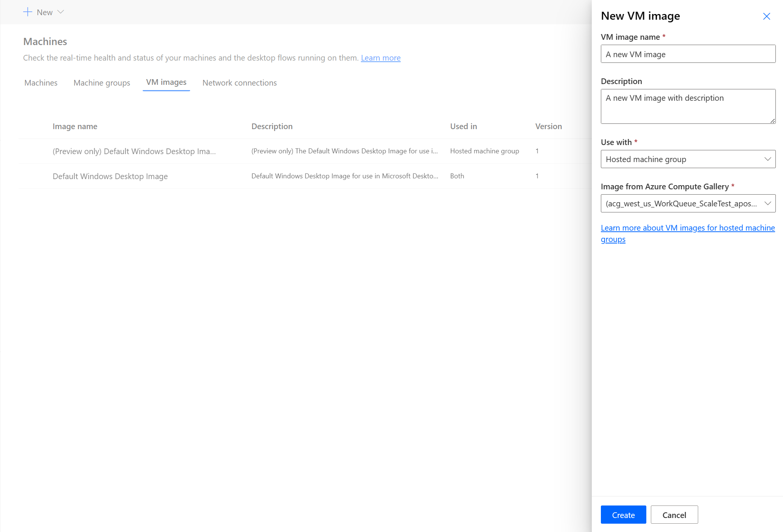Close the New VM image panel

pos(767,17)
